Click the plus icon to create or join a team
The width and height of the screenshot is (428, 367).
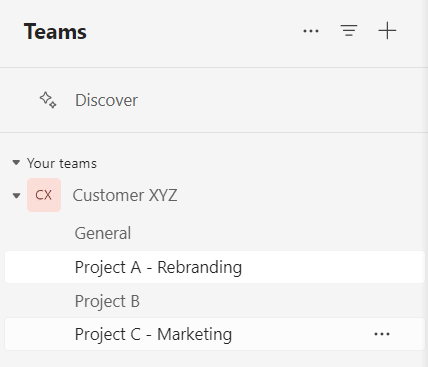(x=387, y=31)
